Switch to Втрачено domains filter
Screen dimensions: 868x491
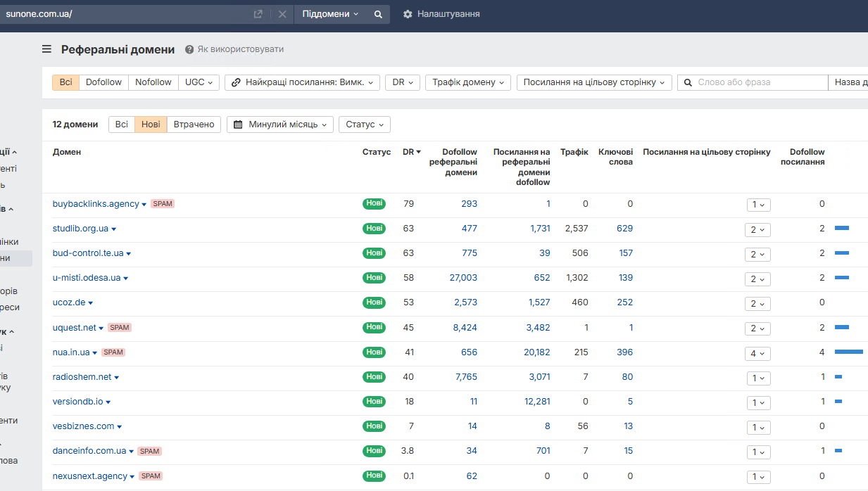pos(194,125)
